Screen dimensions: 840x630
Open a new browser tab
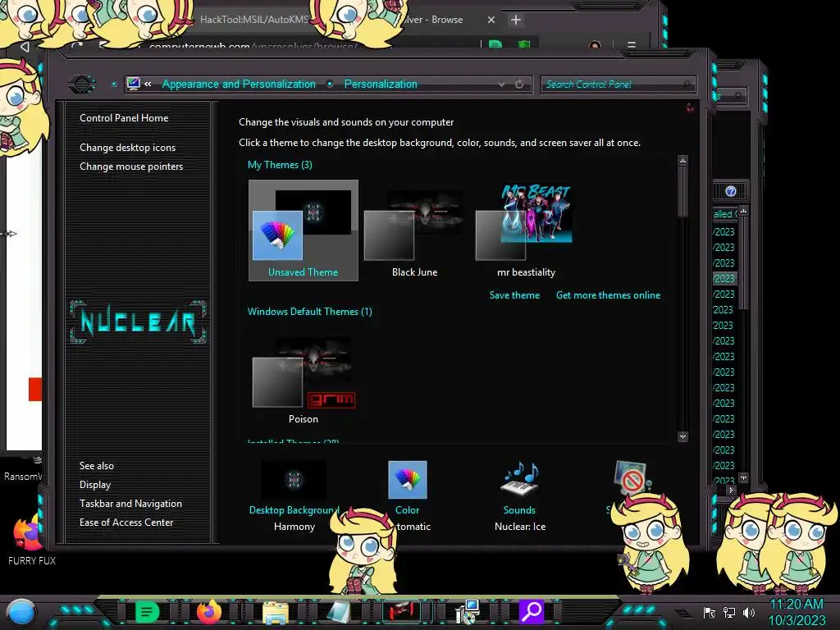pos(515,20)
